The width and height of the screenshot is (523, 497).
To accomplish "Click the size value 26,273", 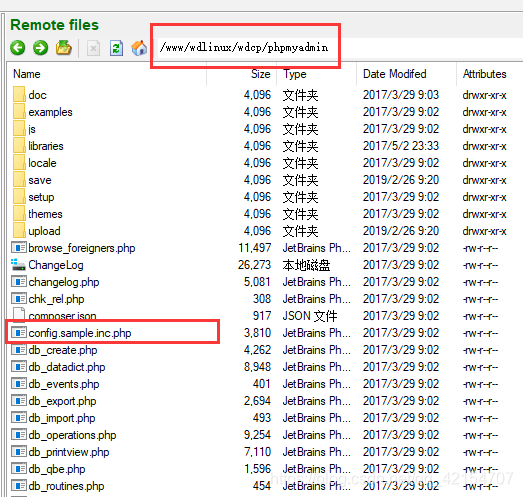I will (254, 265).
